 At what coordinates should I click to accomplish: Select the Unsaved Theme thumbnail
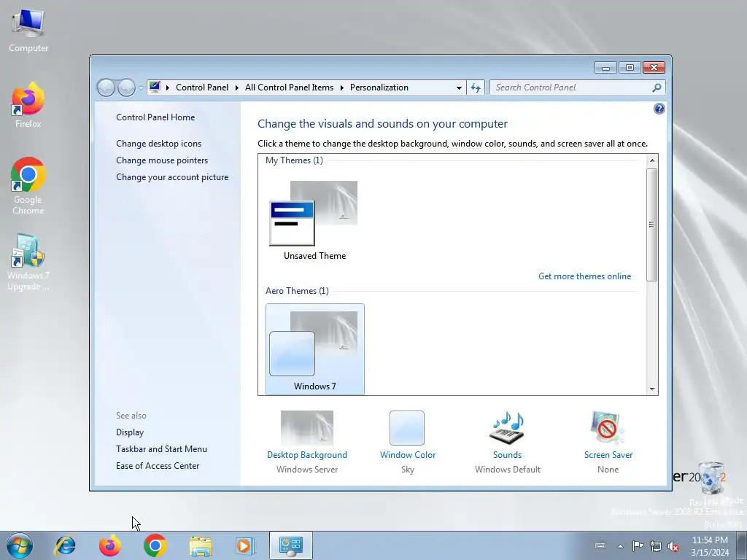(314, 220)
